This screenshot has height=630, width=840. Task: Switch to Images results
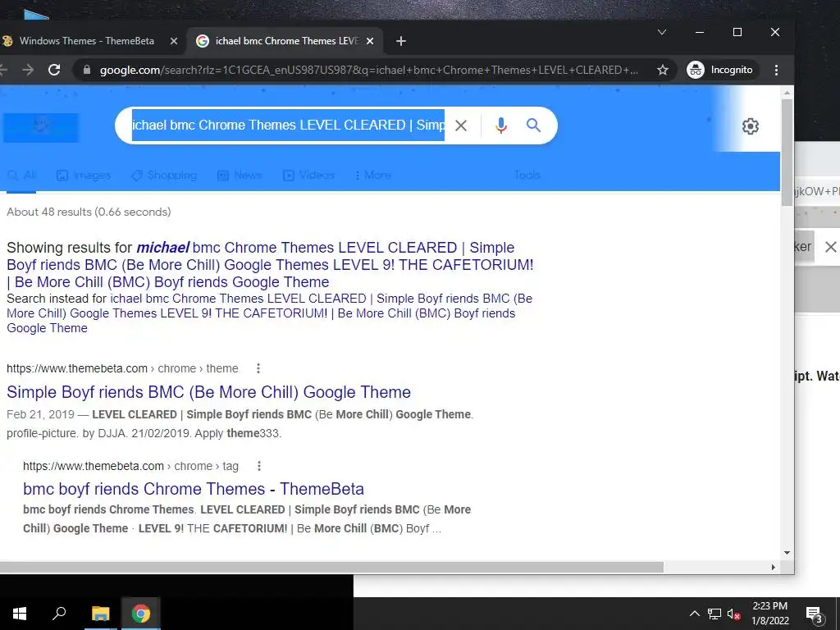(x=84, y=176)
